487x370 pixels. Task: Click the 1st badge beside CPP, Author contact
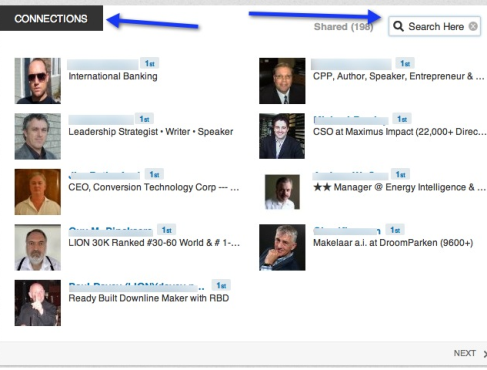(x=405, y=63)
